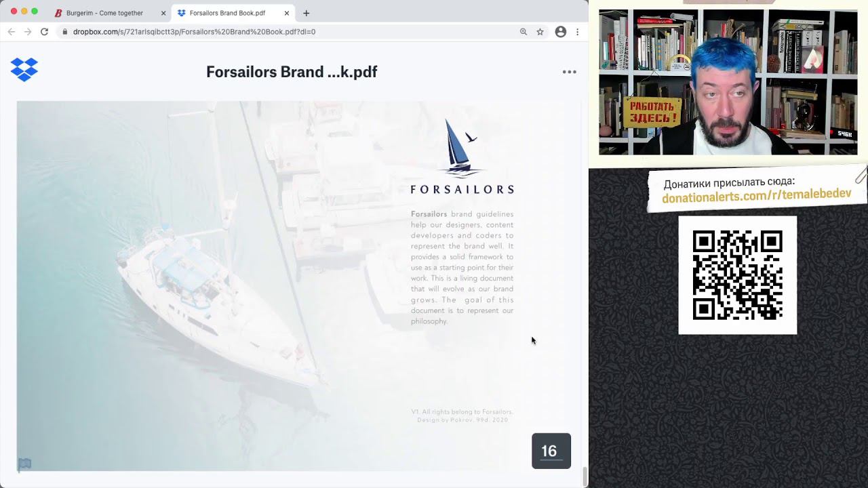The height and width of the screenshot is (488, 868).
Task: Close the Burgerim tab
Action: 163,13
